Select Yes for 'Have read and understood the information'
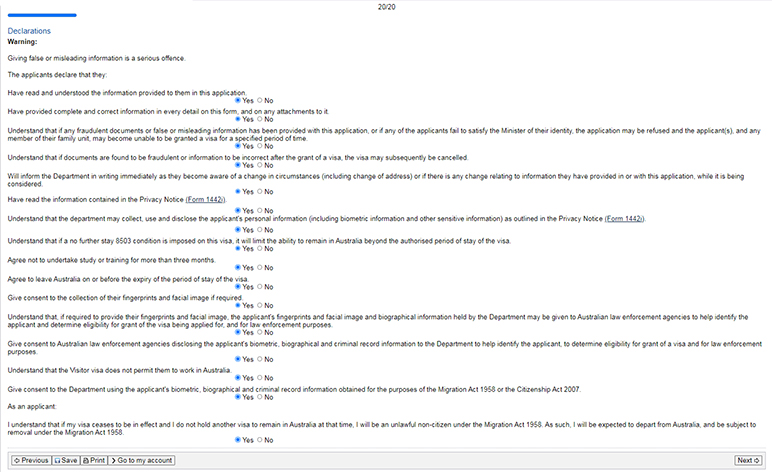 [x=238, y=100]
